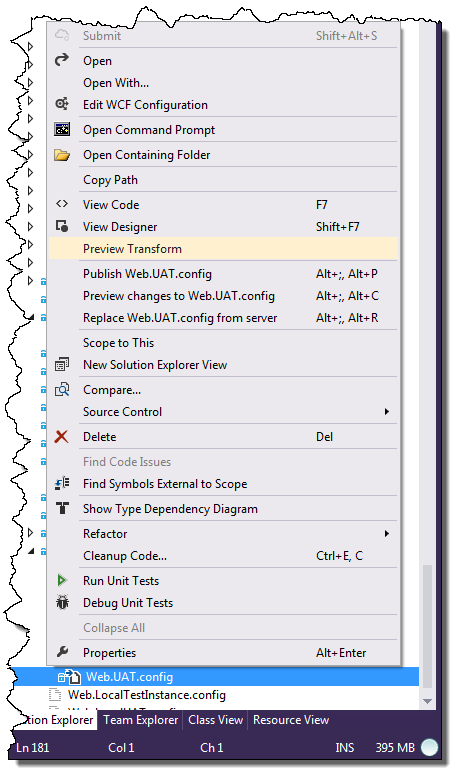This screenshot has width=457, height=775.
Task: Click the green Run Unit Tests arrow icon
Action: pyautogui.click(x=62, y=580)
